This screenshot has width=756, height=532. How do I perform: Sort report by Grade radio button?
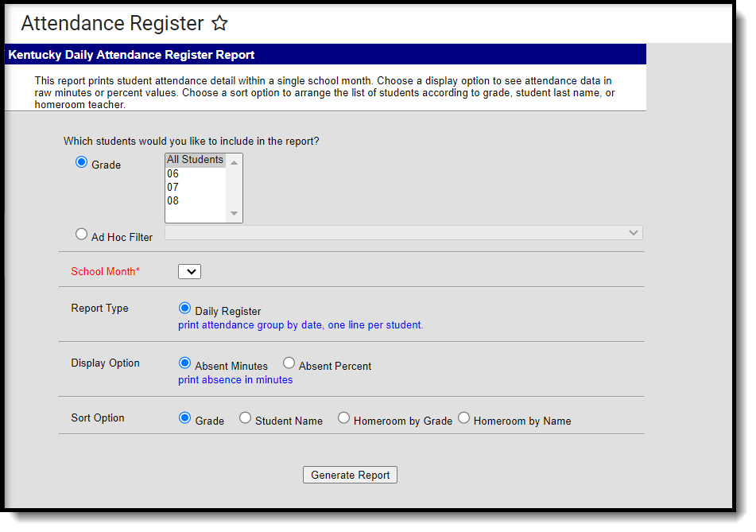184,417
